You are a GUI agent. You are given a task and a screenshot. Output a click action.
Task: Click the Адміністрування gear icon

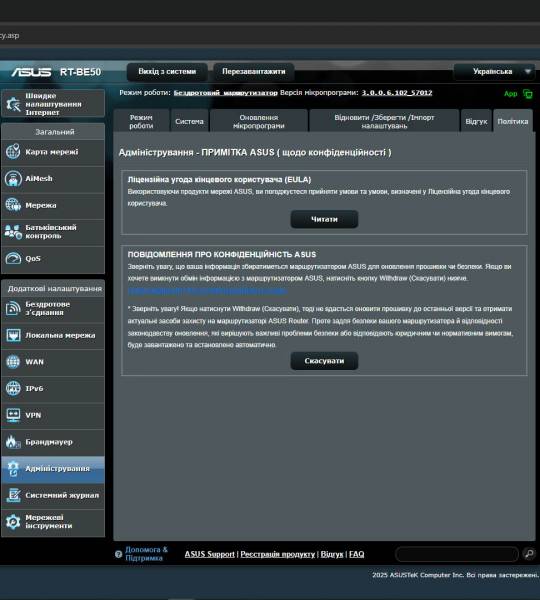pyautogui.click(x=13, y=468)
